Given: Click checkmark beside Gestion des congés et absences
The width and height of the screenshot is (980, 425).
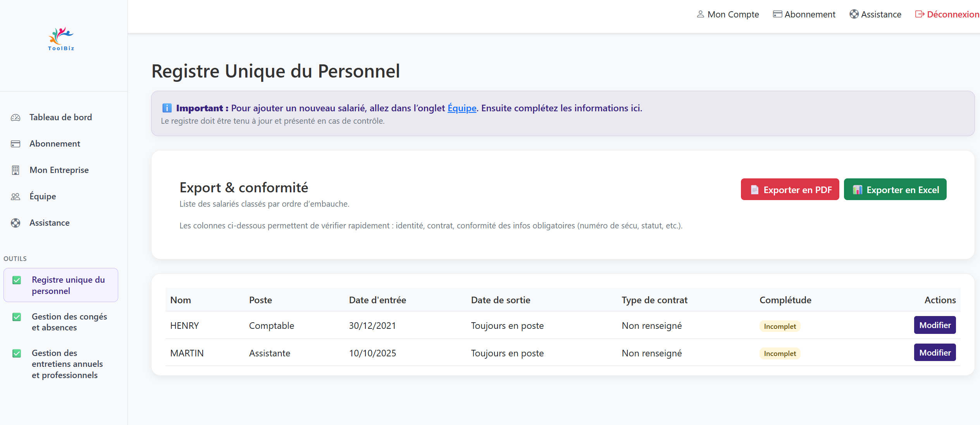Looking at the screenshot, I should 17,317.
